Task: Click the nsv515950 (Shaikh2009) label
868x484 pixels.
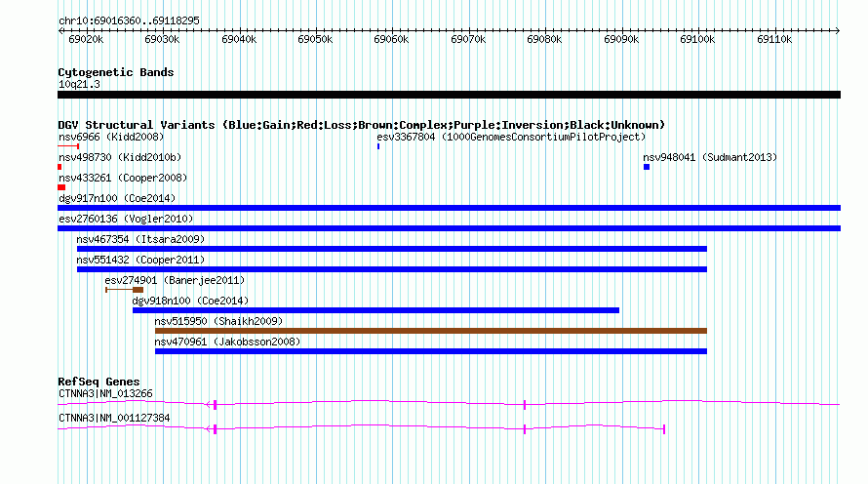Action: 218,321
